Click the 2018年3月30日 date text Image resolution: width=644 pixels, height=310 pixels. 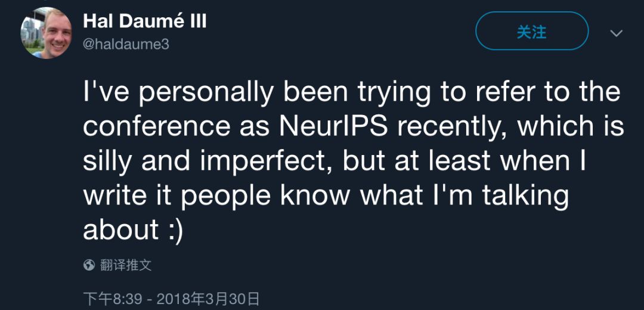[208, 299]
